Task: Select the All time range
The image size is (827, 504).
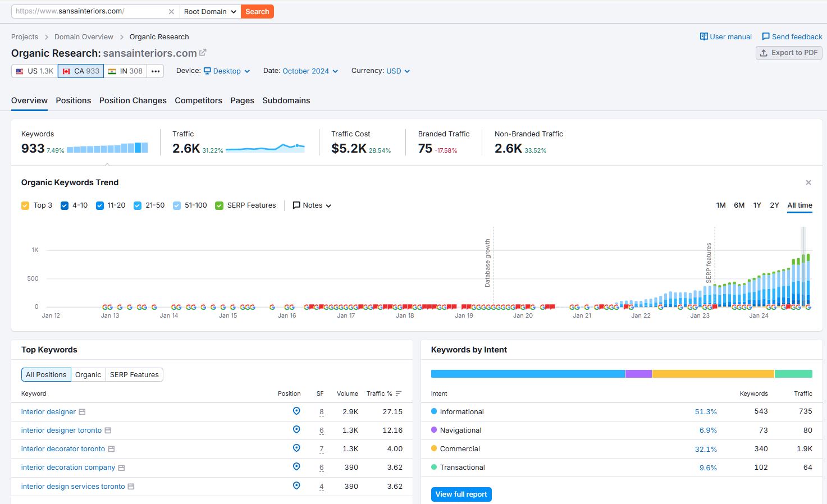Action: (x=799, y=205)
